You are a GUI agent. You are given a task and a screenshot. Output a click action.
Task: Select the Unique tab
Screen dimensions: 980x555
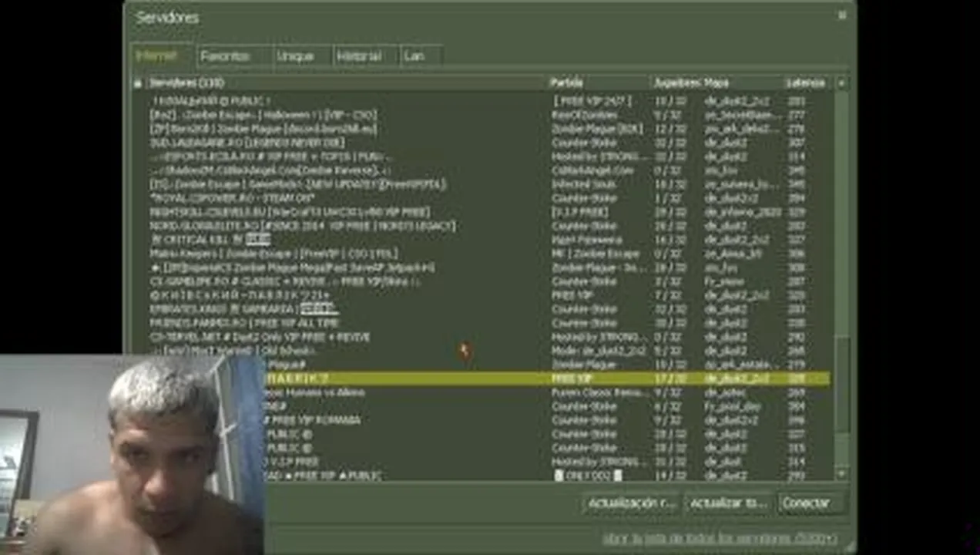(294, 56)
